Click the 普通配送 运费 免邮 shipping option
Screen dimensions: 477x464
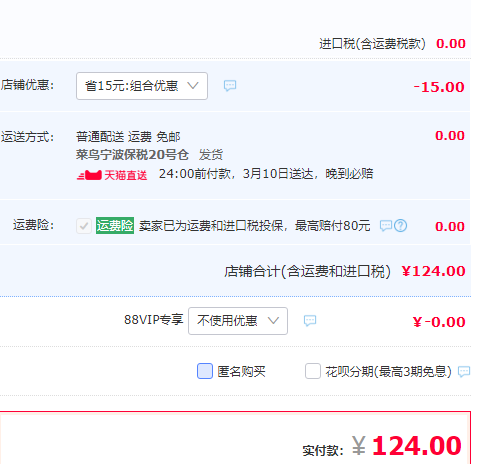point(128,137)
